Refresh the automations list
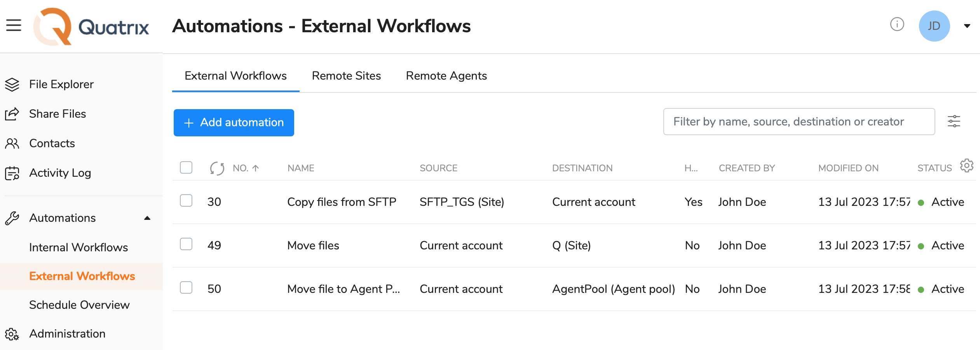 (x=217, y=167)
